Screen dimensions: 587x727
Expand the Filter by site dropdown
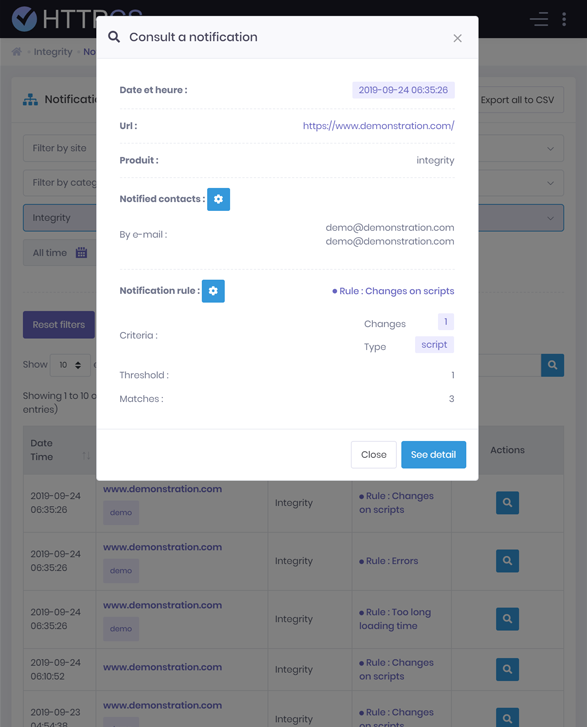[x=550, y=149]
